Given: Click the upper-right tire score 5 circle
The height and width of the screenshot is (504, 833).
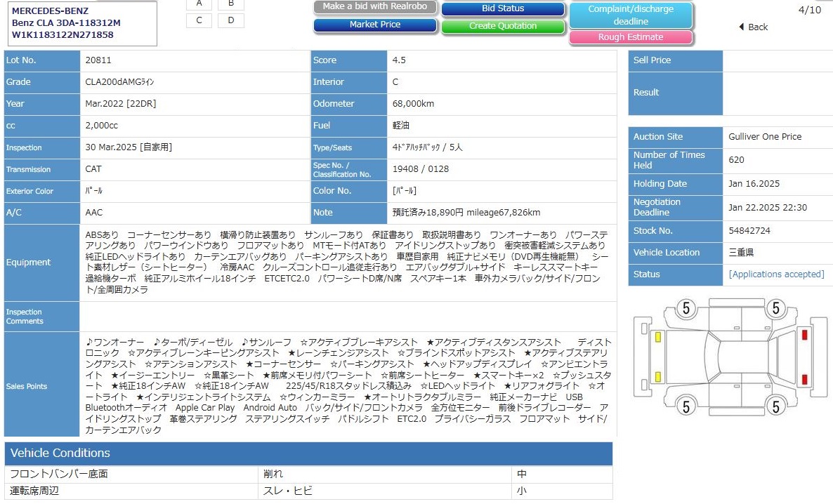Looking at the screenshot, I should coord(775,307).
